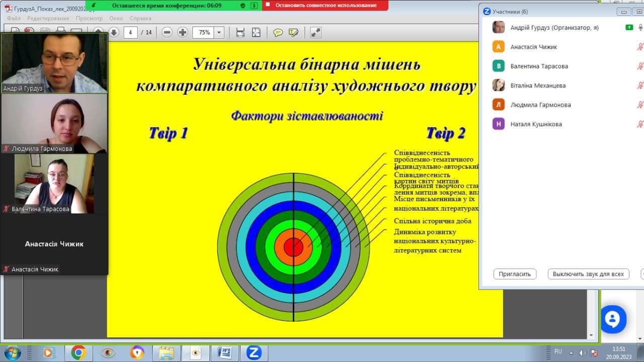Viewport: 644px width, 362px height.
Task: Add a sticky note comment
Action: click(278, 33)
